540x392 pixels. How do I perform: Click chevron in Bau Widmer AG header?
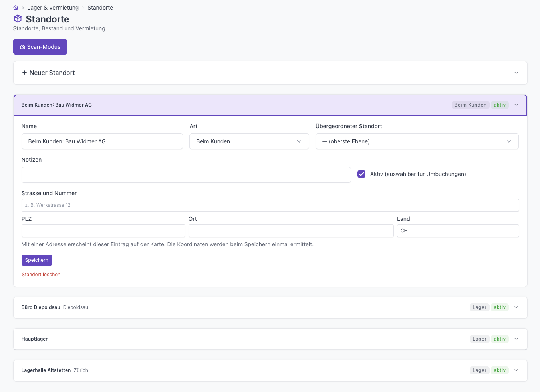click(516, 105)
